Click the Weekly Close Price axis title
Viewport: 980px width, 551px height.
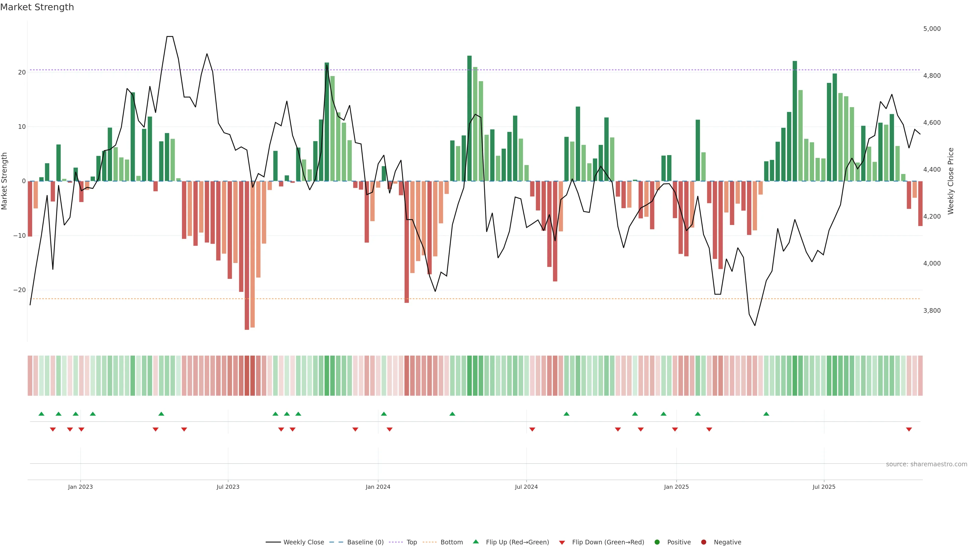click(951, 181)
